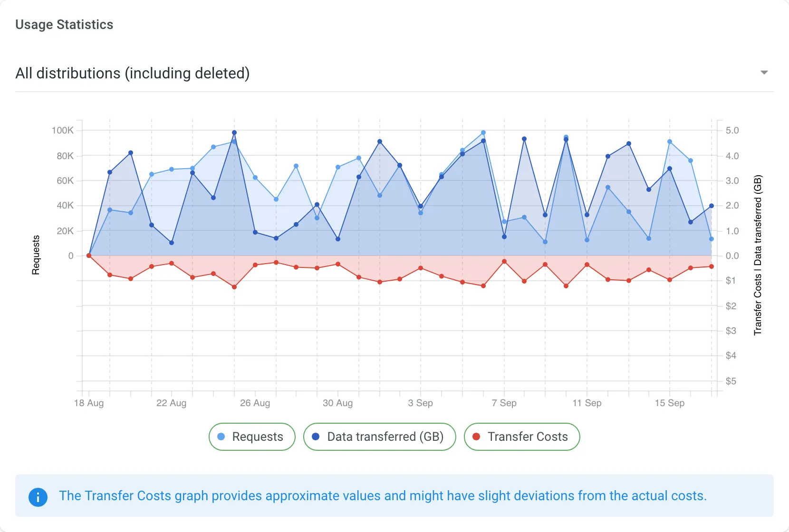The width and height of the screenshot is (789, 532).
Task: Click the highest Data transferred point near 26 Aug
Action: pos(234,132)
